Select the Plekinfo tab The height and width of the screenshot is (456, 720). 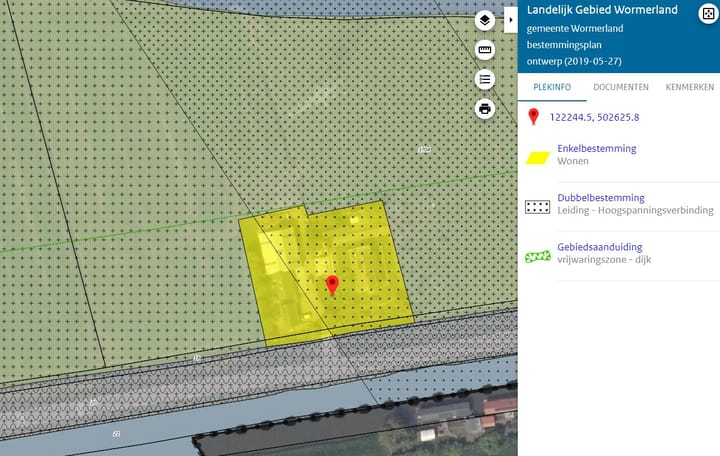click(x=552, y=87)
